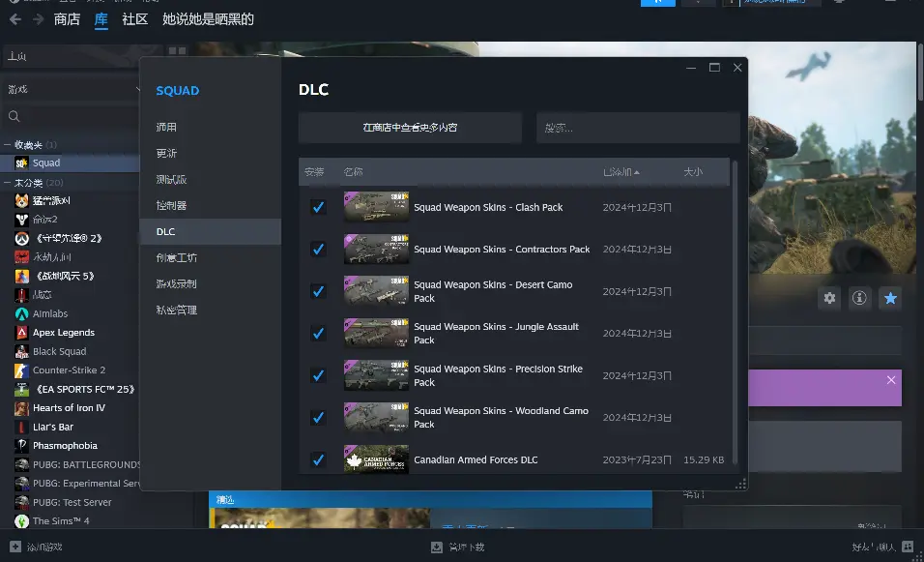
Task: Open the friends chat icon at bottom right
Action: (908, 547)
